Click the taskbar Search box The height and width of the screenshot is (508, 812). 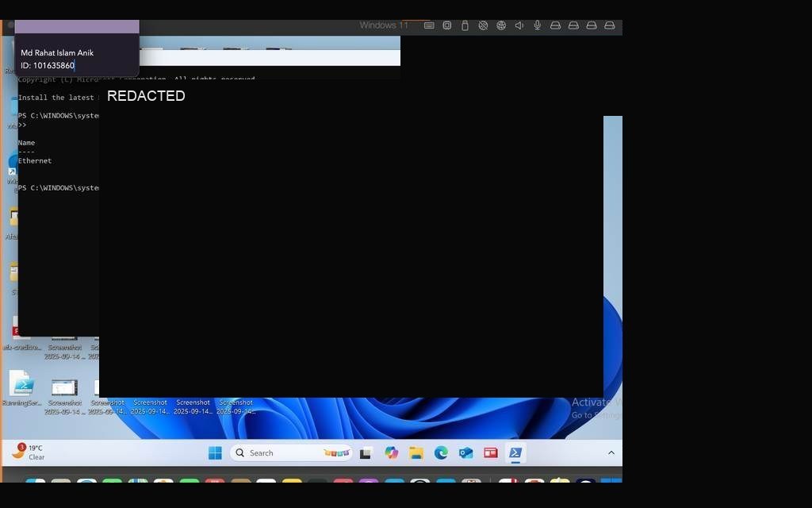291,453
